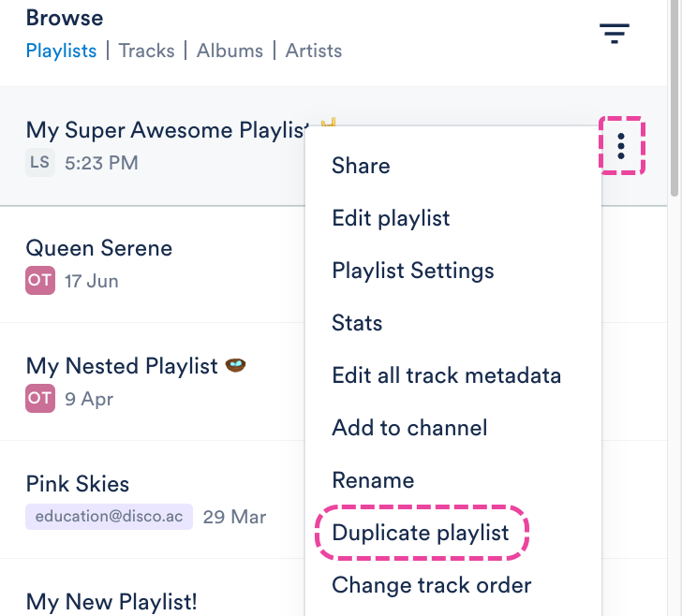The image size is (682, 616).
Task: Choose Edit all track metadata
Action: point(446,375)
